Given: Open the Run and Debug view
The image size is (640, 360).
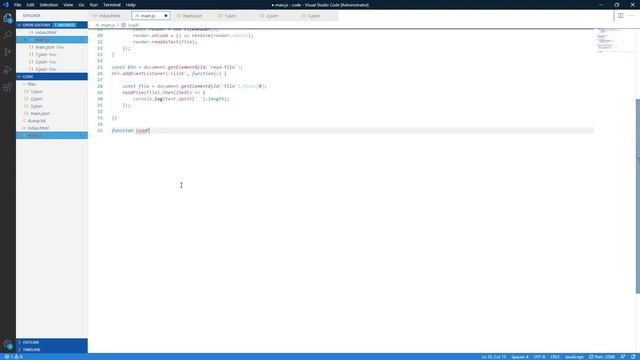Looking at the screenshot, I should 8,70.
